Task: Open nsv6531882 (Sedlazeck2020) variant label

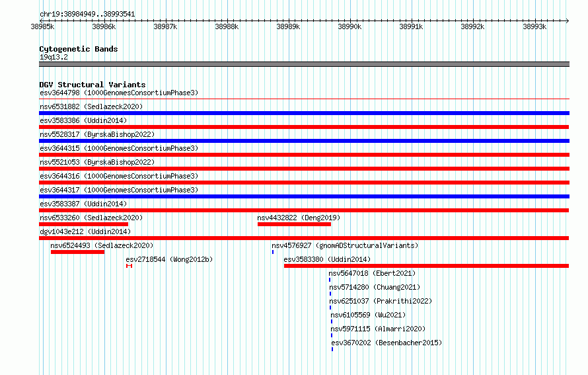Action: click(91, 106)
